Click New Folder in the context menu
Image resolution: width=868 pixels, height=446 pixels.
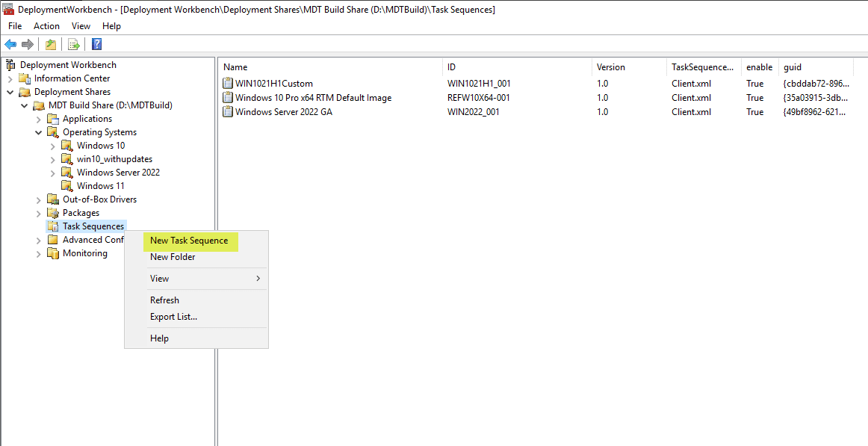coord(172,256)
